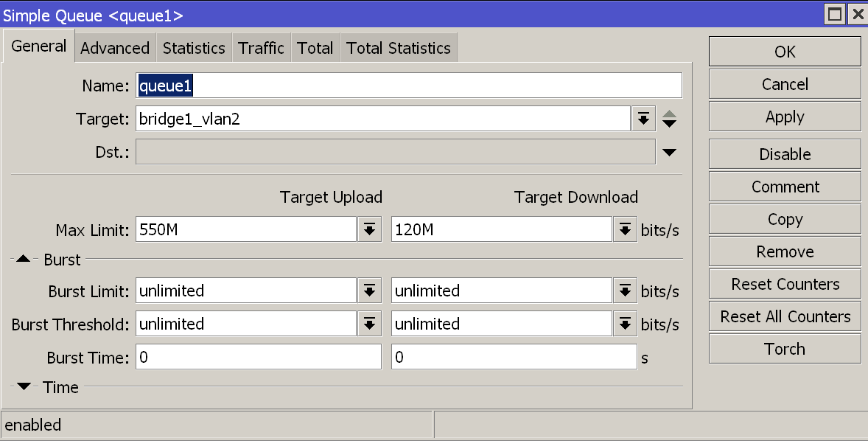The image size is (868, 441).
Task: Open the Total tab
Action: [x=315, y=48]
